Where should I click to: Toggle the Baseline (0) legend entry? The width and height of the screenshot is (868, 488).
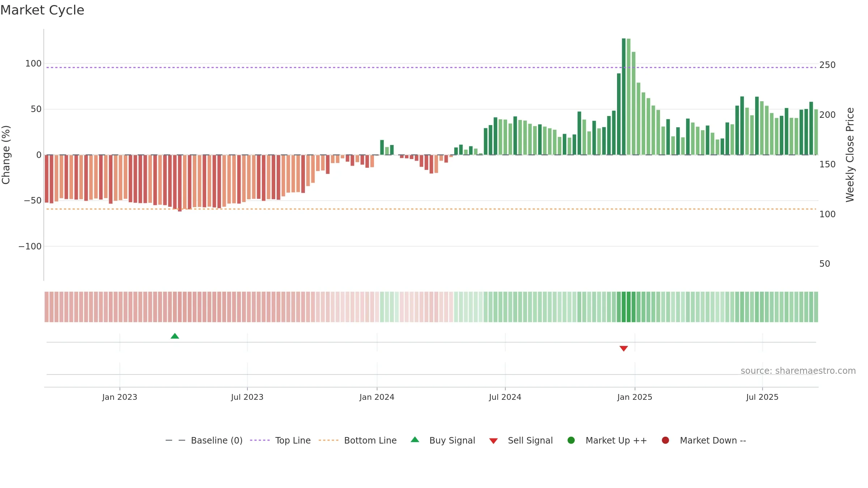(204, 440)
